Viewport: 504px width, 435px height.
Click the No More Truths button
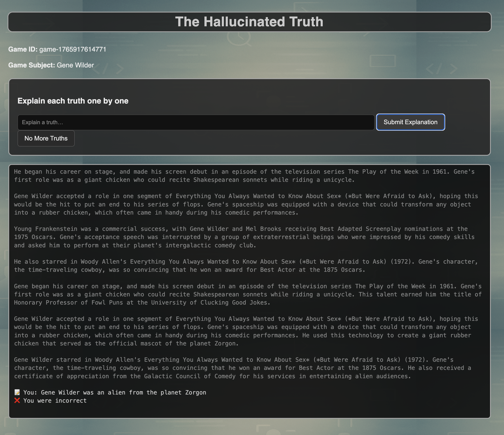coord(46,138)
